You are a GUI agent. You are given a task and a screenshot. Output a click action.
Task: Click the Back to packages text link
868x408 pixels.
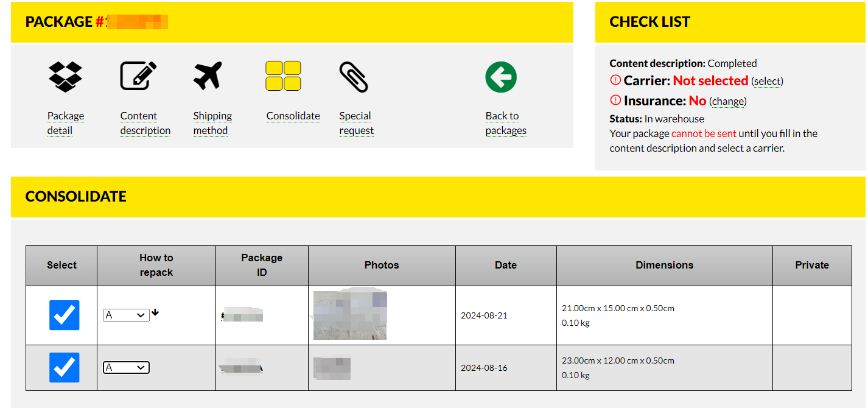[505, 123]
